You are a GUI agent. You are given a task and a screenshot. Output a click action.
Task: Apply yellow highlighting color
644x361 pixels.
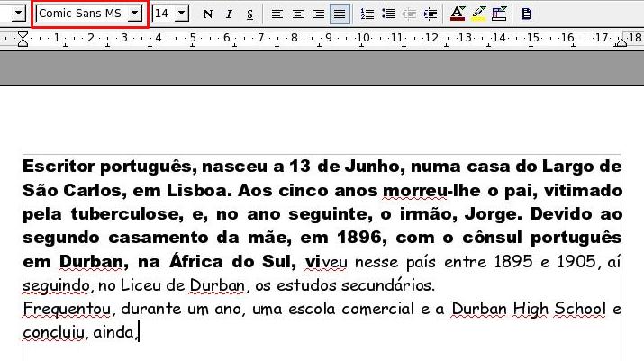[x=478, y=14]
